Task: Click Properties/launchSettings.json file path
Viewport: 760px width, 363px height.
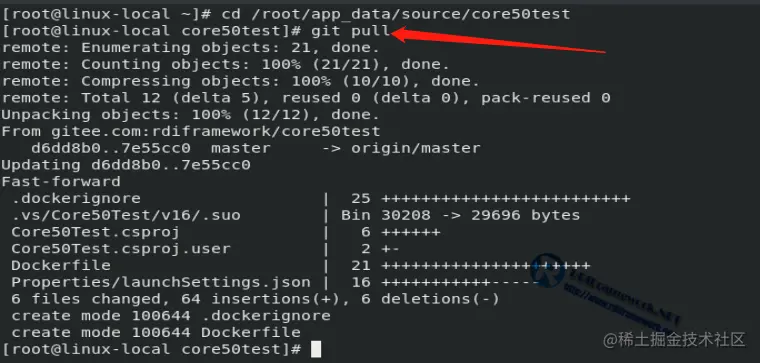Action: [x=161, y=282]
